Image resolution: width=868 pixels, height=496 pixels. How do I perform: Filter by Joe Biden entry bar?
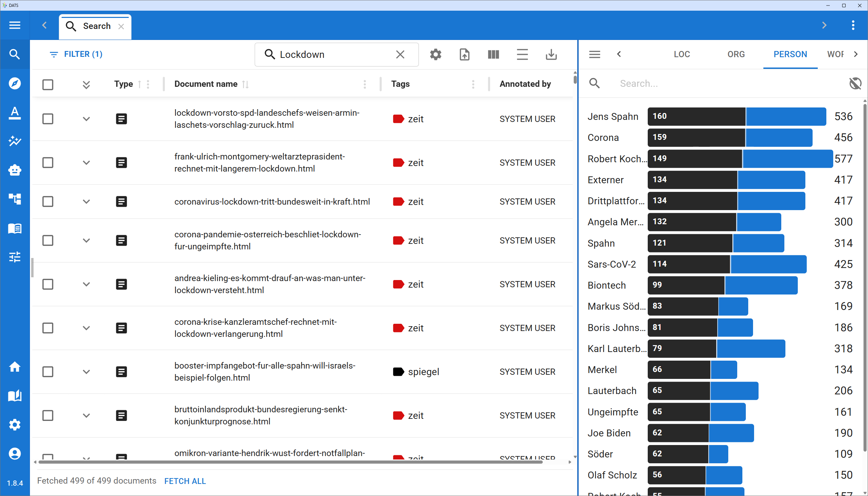pyautogui.click(x=701, y=433)
